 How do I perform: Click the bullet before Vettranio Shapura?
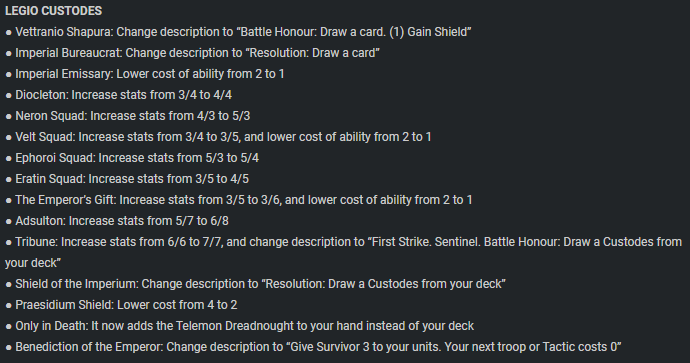[x=8, y=33]
